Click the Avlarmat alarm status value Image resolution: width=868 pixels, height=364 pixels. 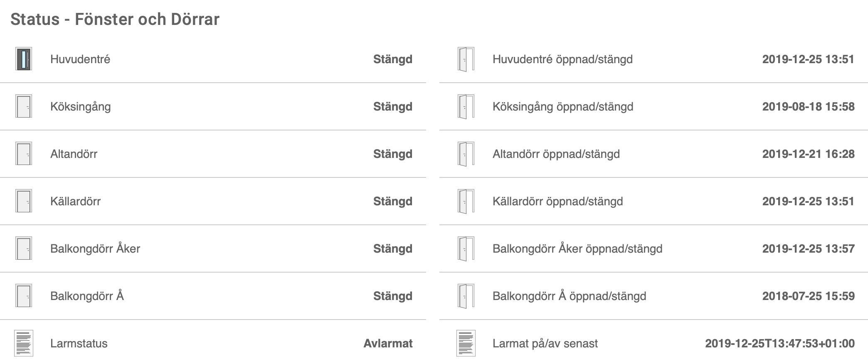[388, 344]
